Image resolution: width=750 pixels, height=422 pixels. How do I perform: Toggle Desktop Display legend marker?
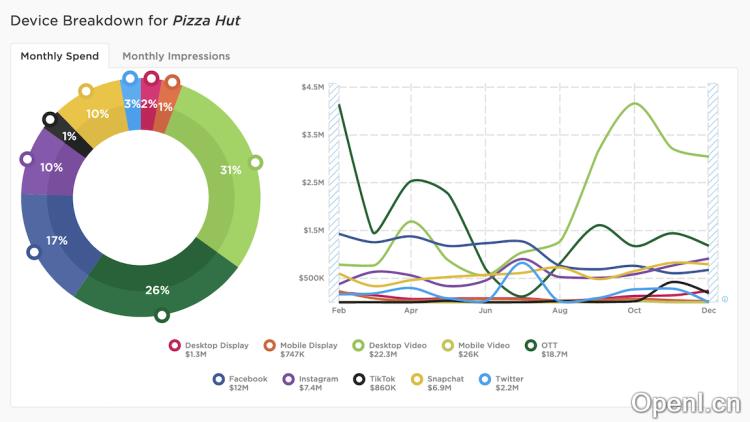(175, 346)
